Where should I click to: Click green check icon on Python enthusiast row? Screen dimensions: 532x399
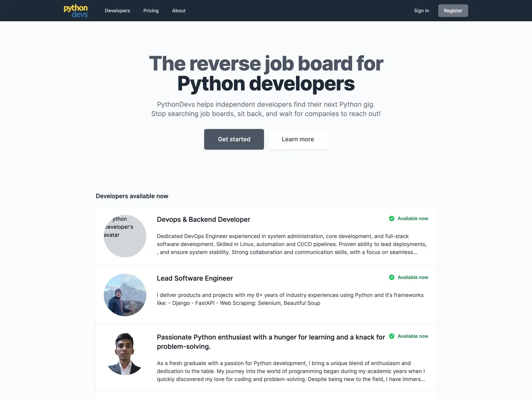(x=392, y=336)
